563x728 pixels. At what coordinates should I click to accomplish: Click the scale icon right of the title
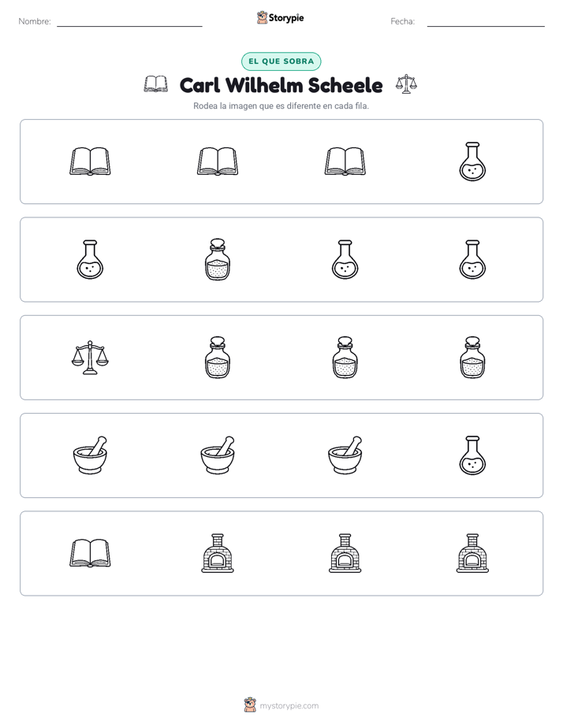(x=406, y=84)
